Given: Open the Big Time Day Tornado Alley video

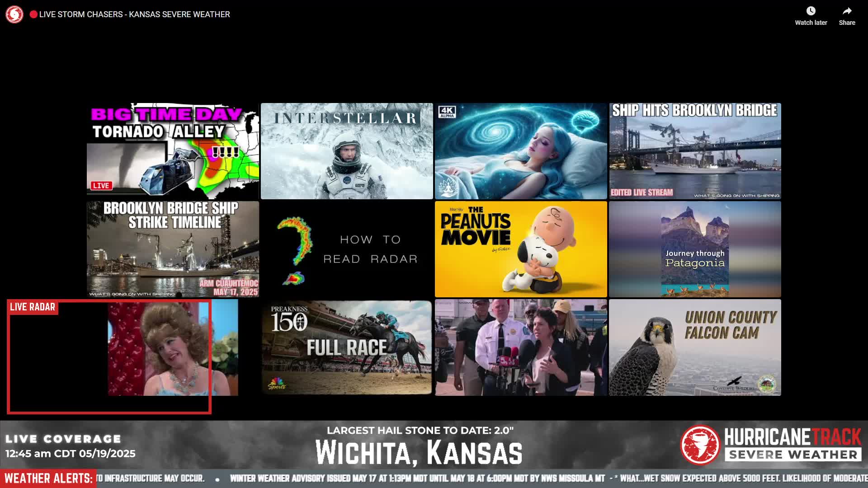Looking at the screenshot, I should [x=173, y=151].
